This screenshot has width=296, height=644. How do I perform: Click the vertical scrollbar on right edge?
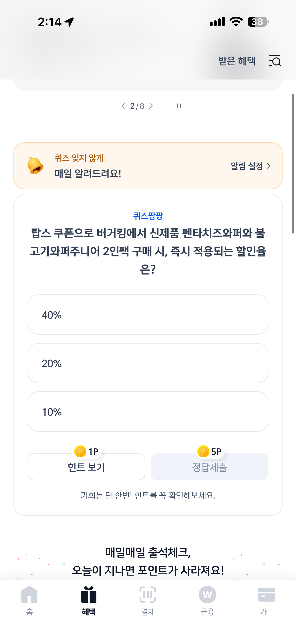point(293,164)
